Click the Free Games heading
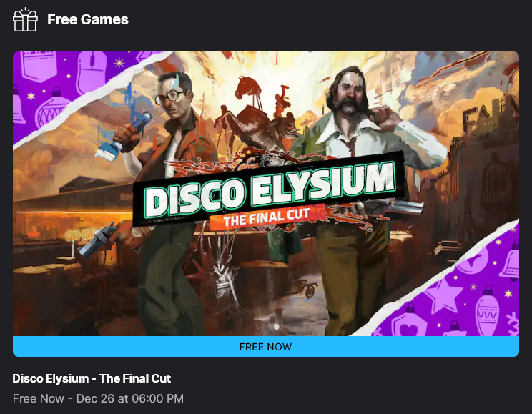 [88, 20]
